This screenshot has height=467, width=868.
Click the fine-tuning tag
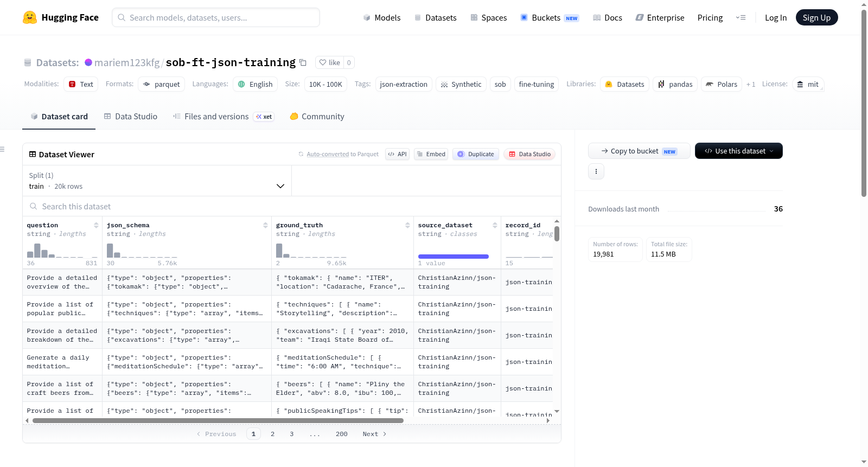pos(537,84)
